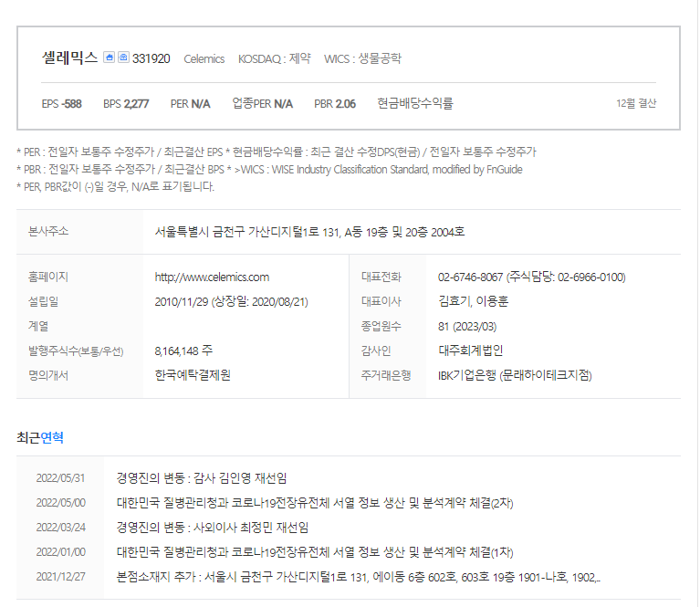
Task: Click the 사외이사 최정민 재선임 history entry
Action: point(213,528)
